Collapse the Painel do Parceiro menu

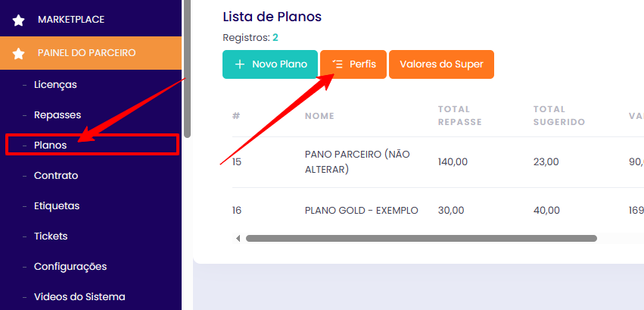tap(86, 53)
